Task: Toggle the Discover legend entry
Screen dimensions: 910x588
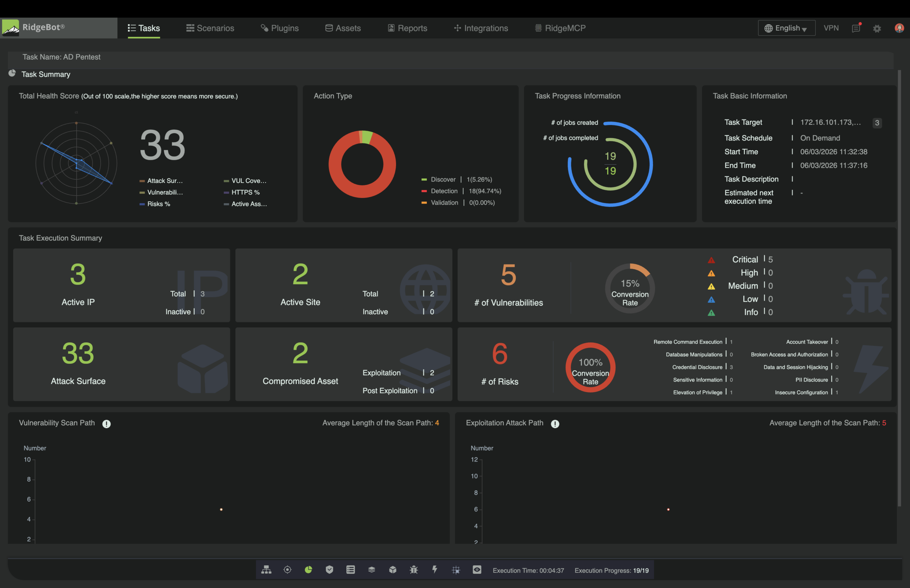Action: (456, 179)
